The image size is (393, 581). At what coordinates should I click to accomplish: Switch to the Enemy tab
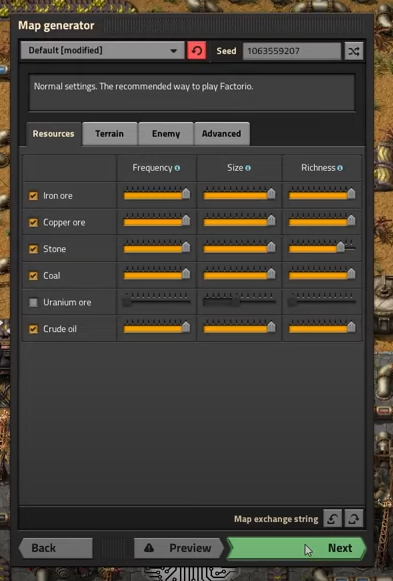click(x=166, y=134)
